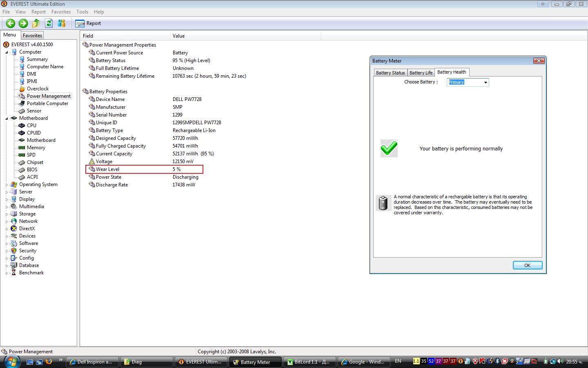Select the ACPI tree item
The height and width of the screenshot is (368, 588).
point(32,177)
